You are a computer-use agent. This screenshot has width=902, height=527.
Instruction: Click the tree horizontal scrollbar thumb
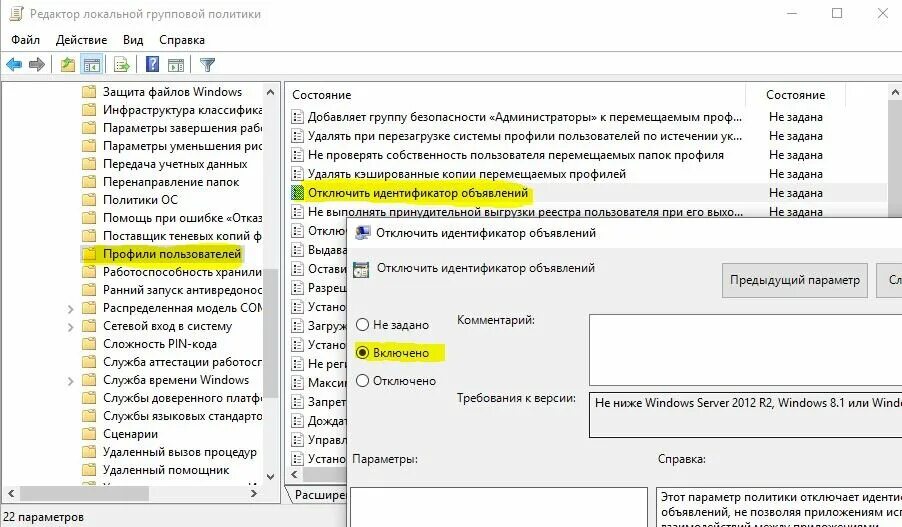85,494
